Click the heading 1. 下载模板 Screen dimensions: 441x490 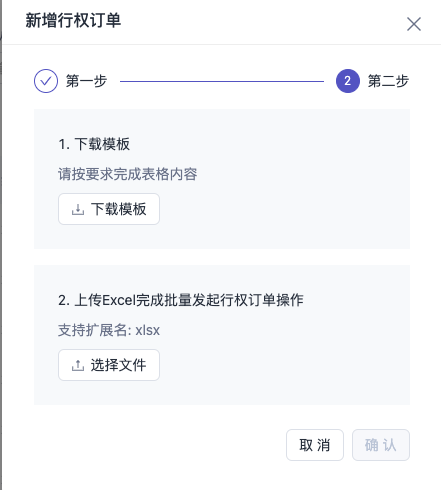pyautogui.click(x=94, y=144)
